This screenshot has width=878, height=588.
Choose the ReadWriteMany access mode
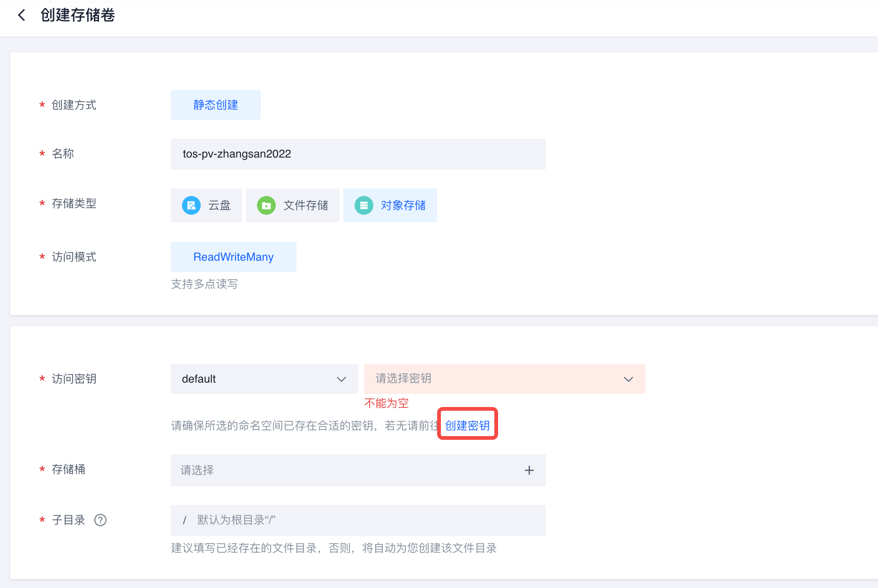(x=234, y=257)
